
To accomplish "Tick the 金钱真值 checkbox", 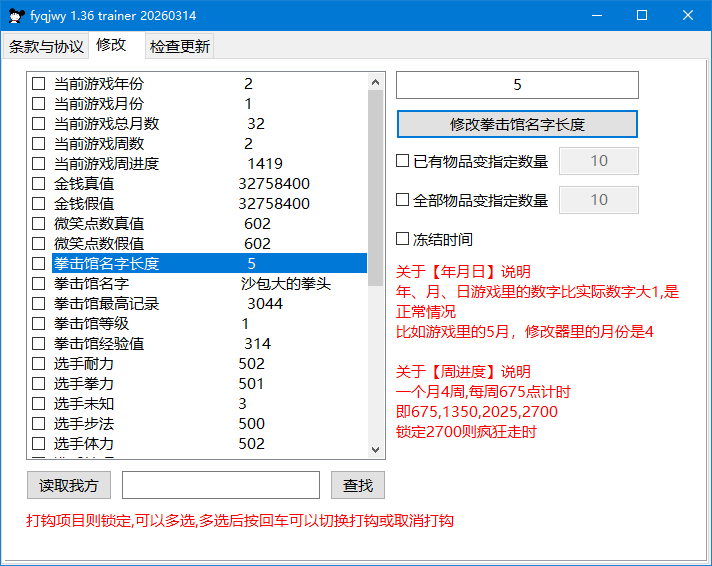I will point(39,184).
